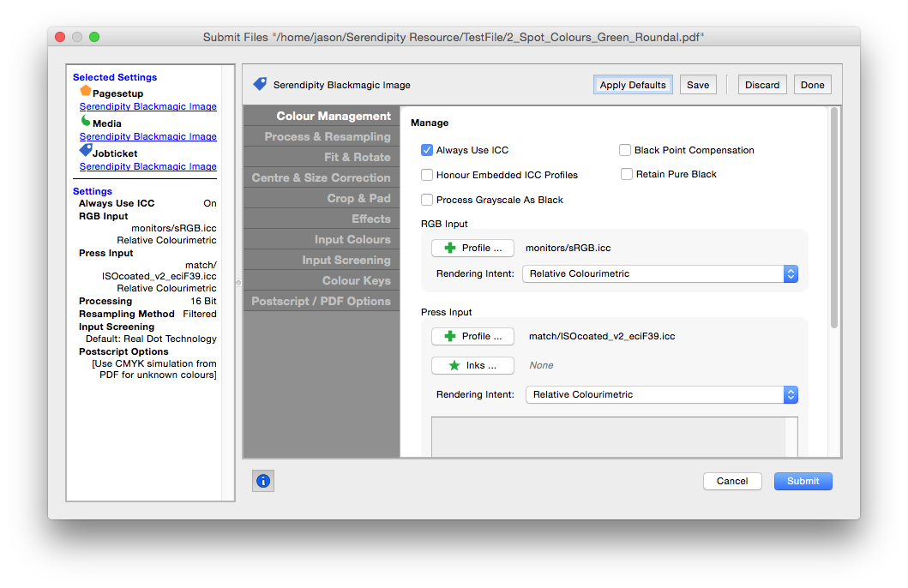Open the Inks star button

pyautogui.click(x=472, y=365)
